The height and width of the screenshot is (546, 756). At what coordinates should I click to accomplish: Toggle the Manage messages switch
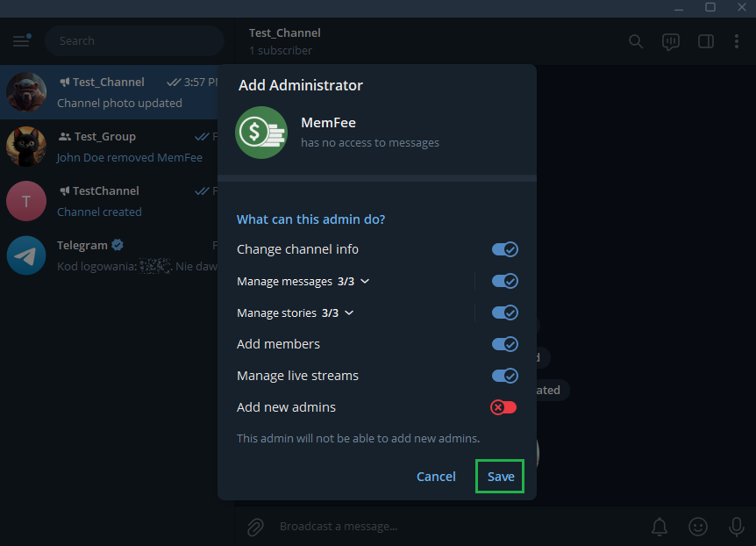click(504, 281)
